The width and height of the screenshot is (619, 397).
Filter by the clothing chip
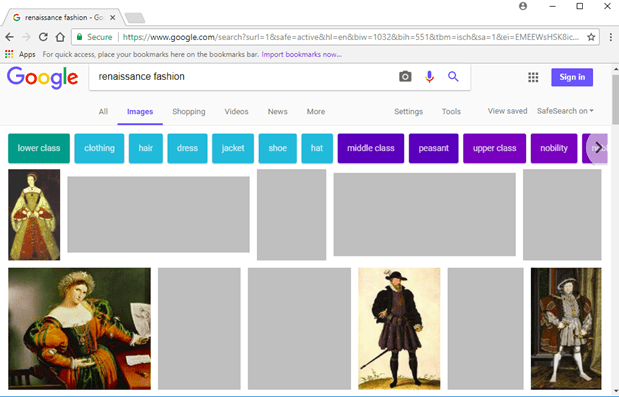(x=99, y=148)
